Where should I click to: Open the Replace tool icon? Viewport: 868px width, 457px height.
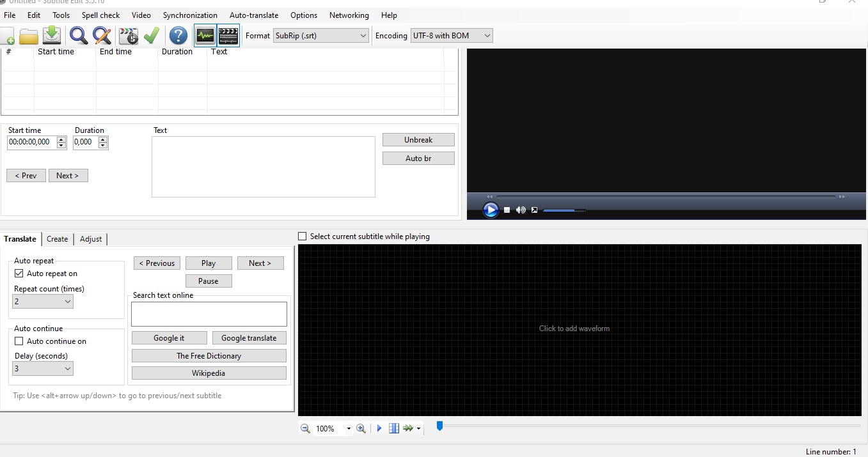point(102,36)
